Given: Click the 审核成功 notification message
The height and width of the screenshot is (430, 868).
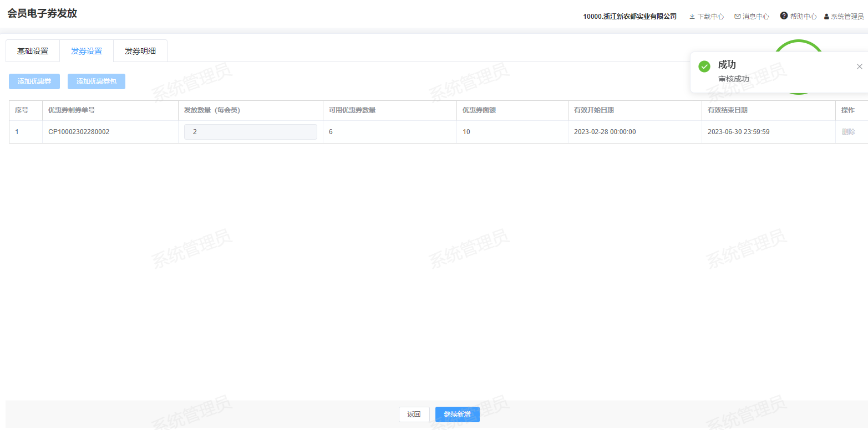Looking at the screenshot, I should 734,79.
